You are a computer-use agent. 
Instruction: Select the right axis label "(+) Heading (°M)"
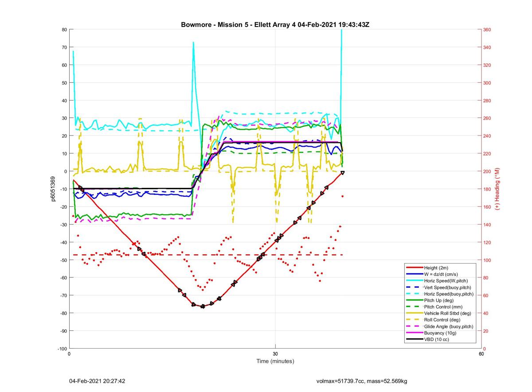(x=497, y=189)
